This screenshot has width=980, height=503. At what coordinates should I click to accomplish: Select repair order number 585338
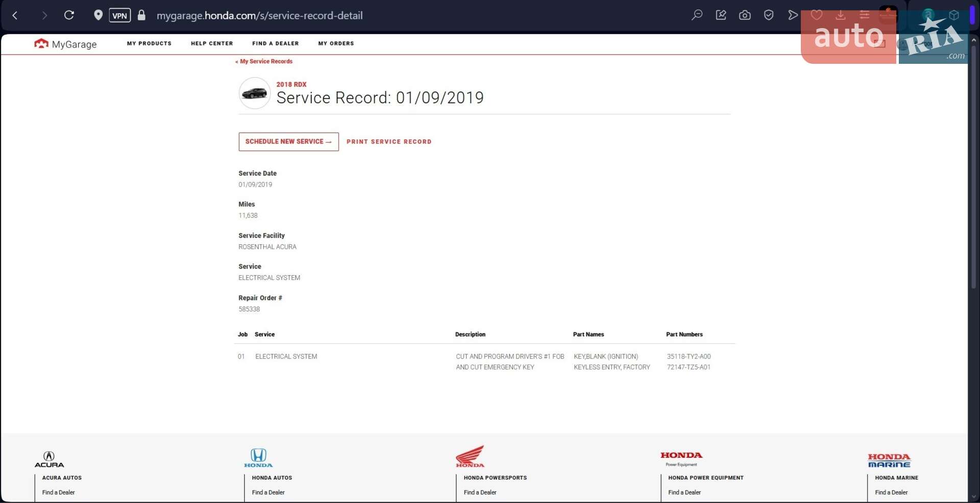[x=249, y=309]
